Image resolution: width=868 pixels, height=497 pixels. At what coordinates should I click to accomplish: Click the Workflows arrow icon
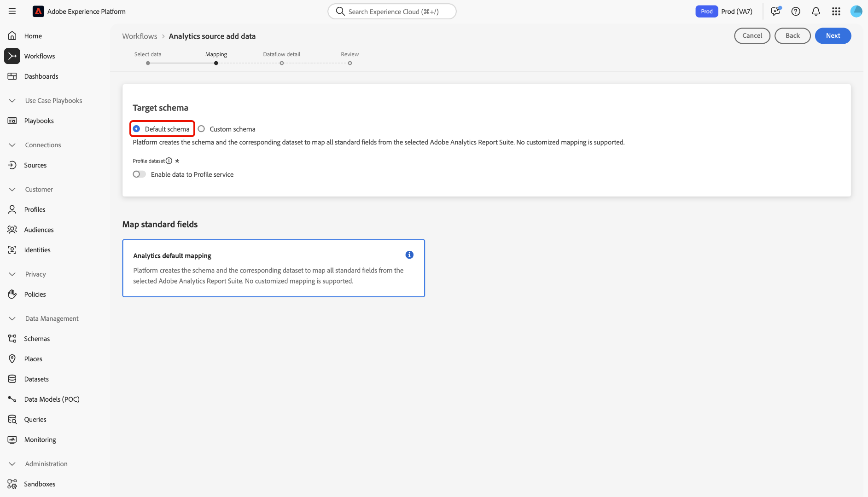pos(12,56)
